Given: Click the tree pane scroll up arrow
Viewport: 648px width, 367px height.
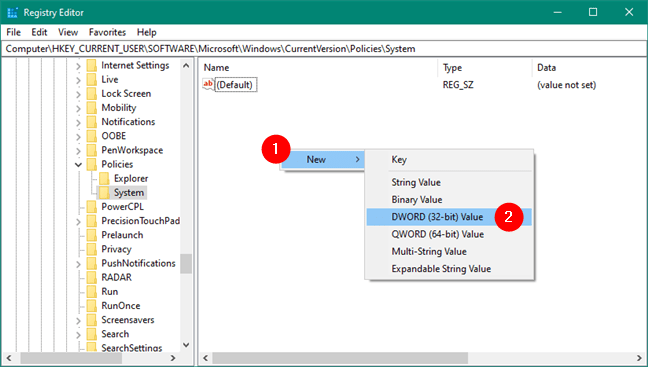Looking at the screenshot, I should [x=186, y=65].
